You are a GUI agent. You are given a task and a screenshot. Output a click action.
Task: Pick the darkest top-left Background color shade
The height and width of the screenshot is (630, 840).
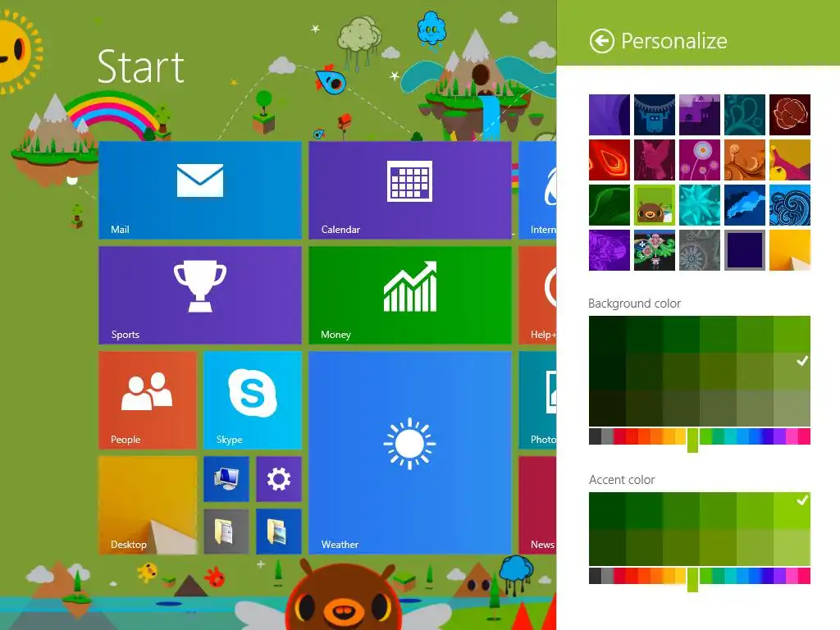(x=608, y=335)
